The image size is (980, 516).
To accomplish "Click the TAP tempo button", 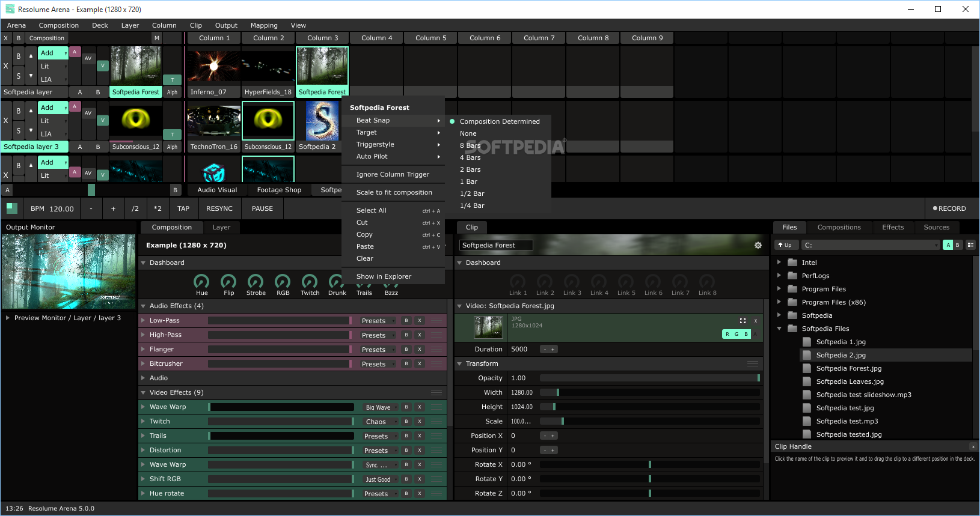I will click(x=183, y=208).
